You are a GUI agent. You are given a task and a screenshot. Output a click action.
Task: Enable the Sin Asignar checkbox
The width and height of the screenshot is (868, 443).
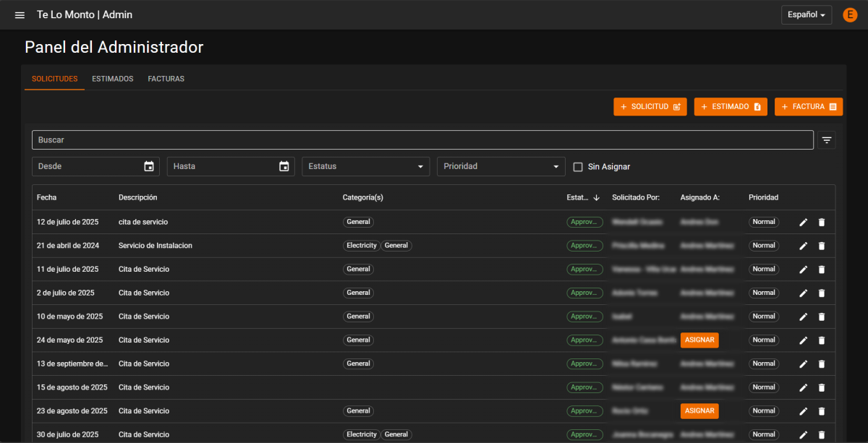577,166
